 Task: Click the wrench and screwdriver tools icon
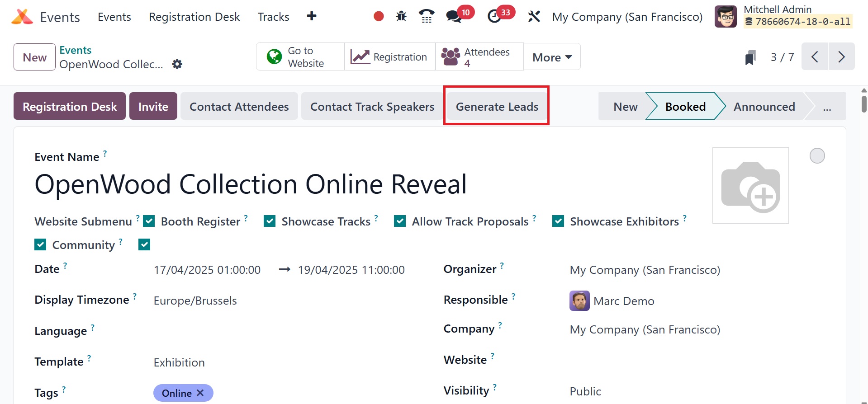pyautogui.click(x=534, y=17)
